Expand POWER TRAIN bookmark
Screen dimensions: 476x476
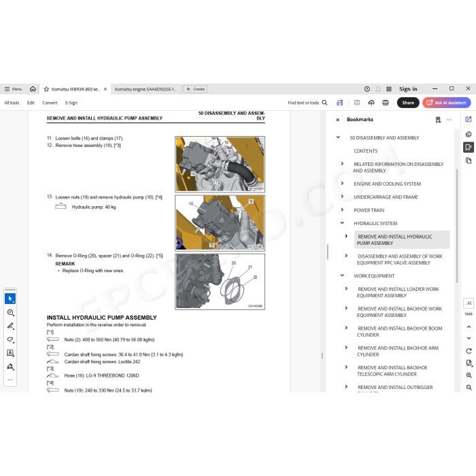click(342, 209)
